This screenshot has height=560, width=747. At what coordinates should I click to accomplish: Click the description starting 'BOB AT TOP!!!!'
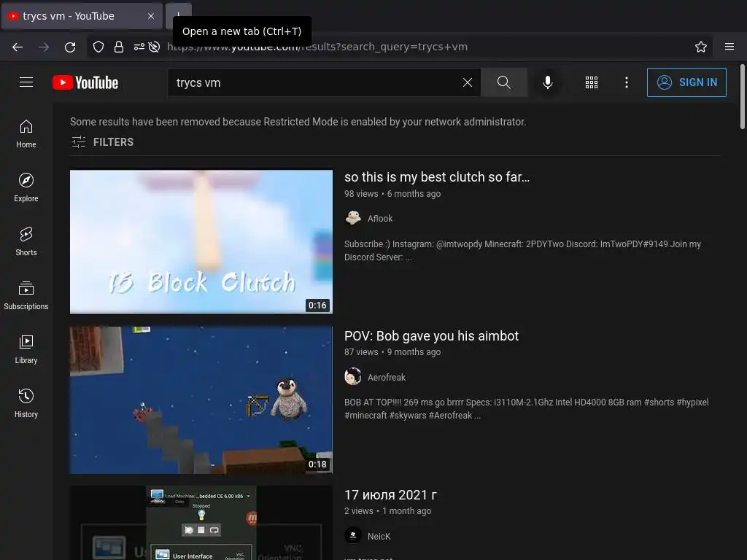point(527,408)
